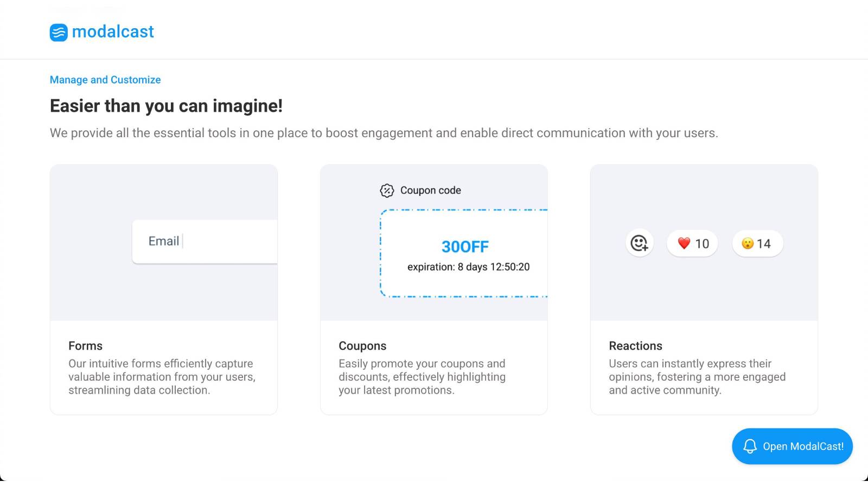
Task: Click the bell icon in Open ModalCast button
Action: tap(750, 446)
